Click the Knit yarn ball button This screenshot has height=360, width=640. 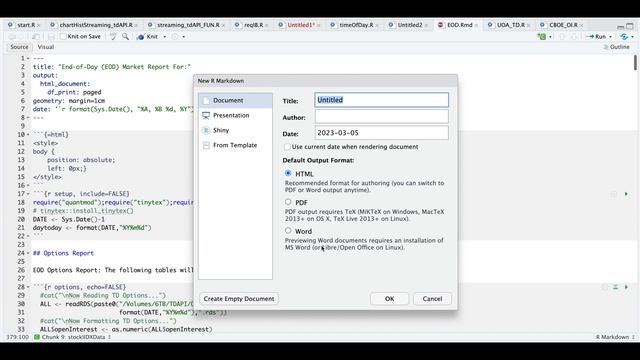tap(148, 37)
